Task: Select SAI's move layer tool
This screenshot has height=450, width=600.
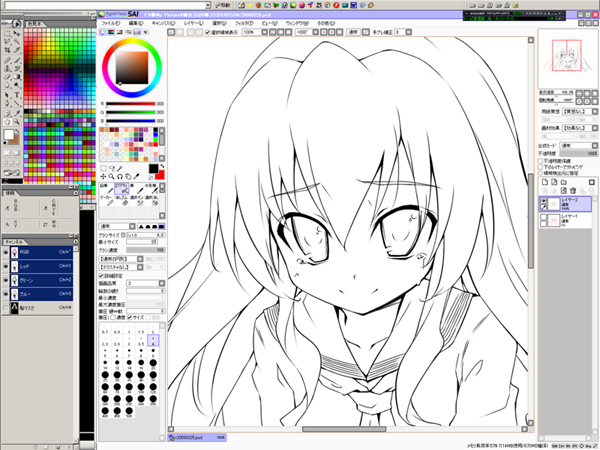Action: coord(103,176)
